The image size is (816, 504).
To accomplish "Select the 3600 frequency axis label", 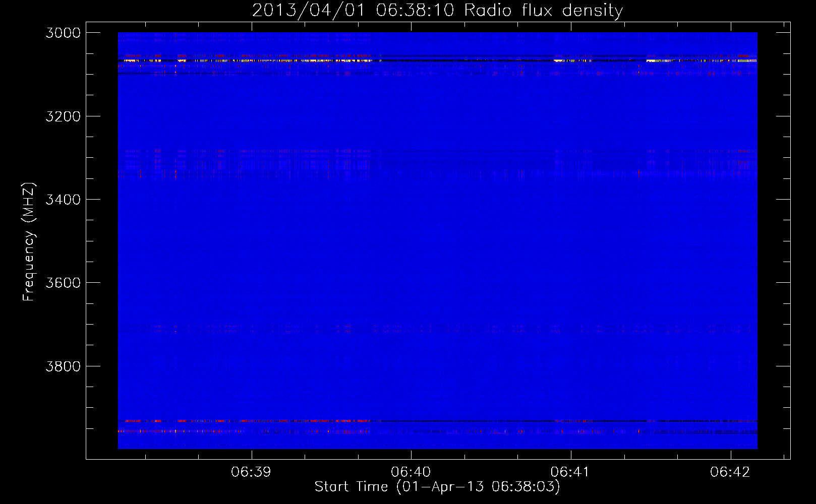I will pyautogui.click(x=63, y=283).
